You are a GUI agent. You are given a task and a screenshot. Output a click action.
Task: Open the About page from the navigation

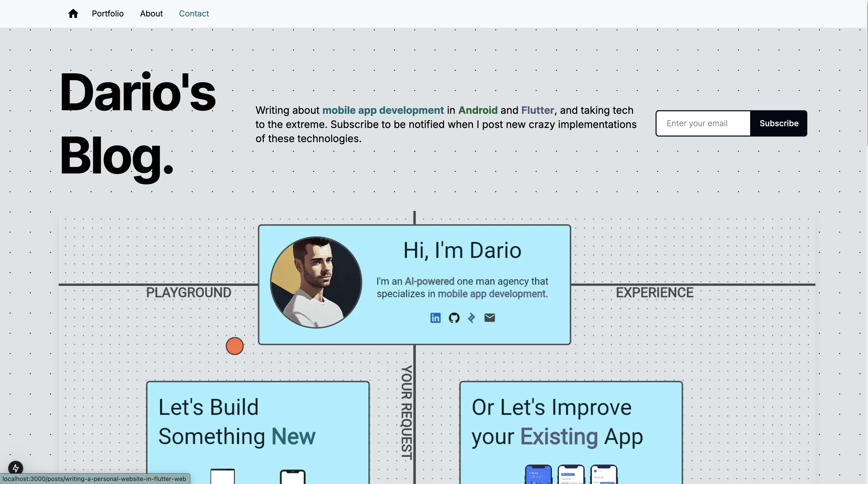(151, 13)
